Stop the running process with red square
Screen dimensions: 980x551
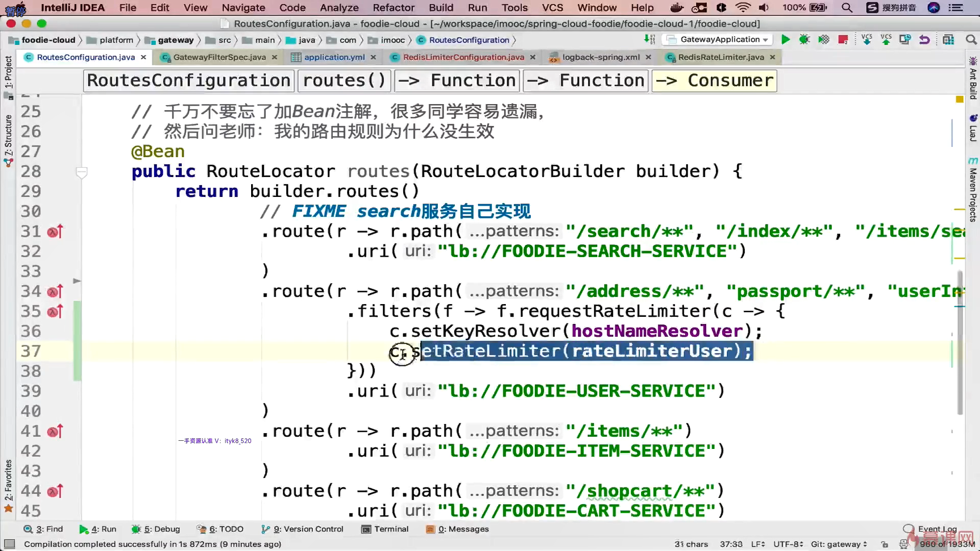coord(843,40)
